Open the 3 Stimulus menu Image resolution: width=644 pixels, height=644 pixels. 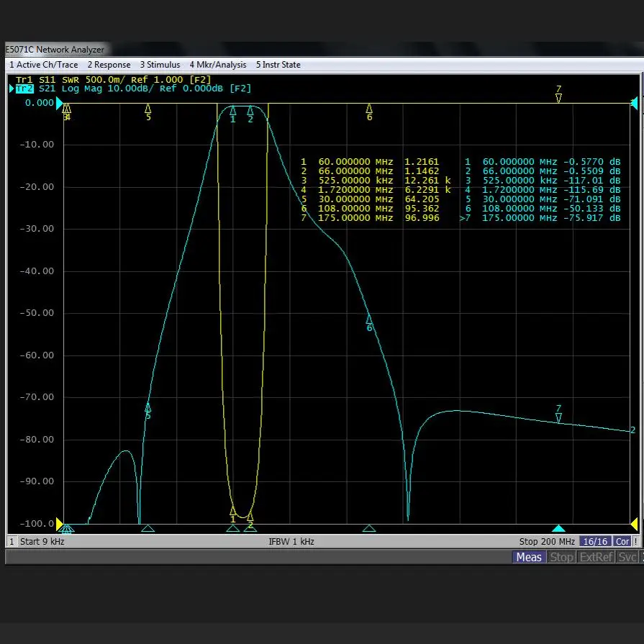point(160,65)
